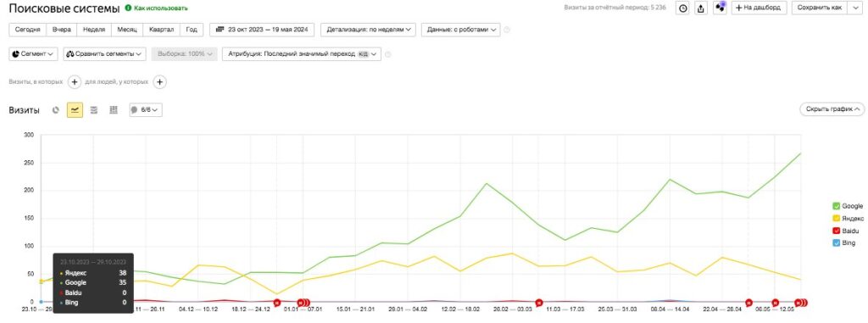The image size is (868, 323).
Task: Select the column chart view icon
Action: (114, 110)
